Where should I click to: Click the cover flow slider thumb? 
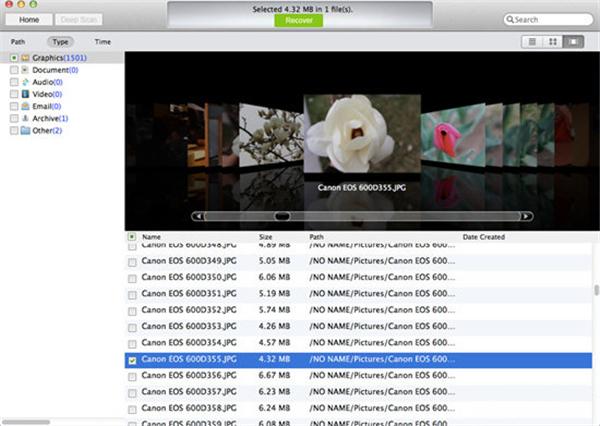coord(282,216)
